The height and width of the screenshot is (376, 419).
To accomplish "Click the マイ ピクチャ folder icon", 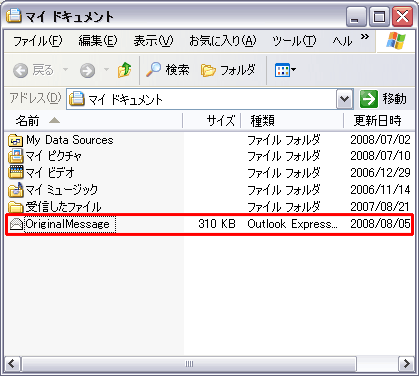I will [15, 156].
